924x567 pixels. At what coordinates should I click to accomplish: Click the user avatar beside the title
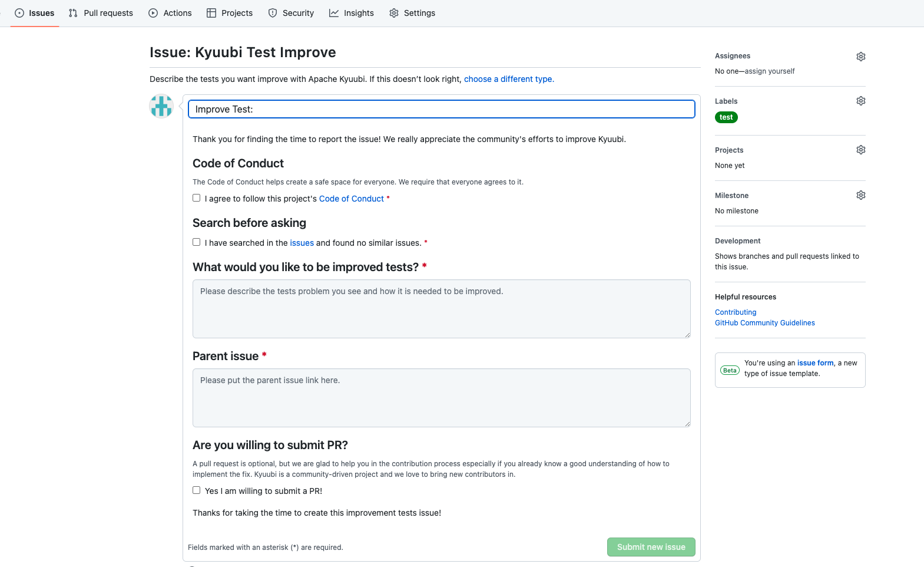point(161,107)
